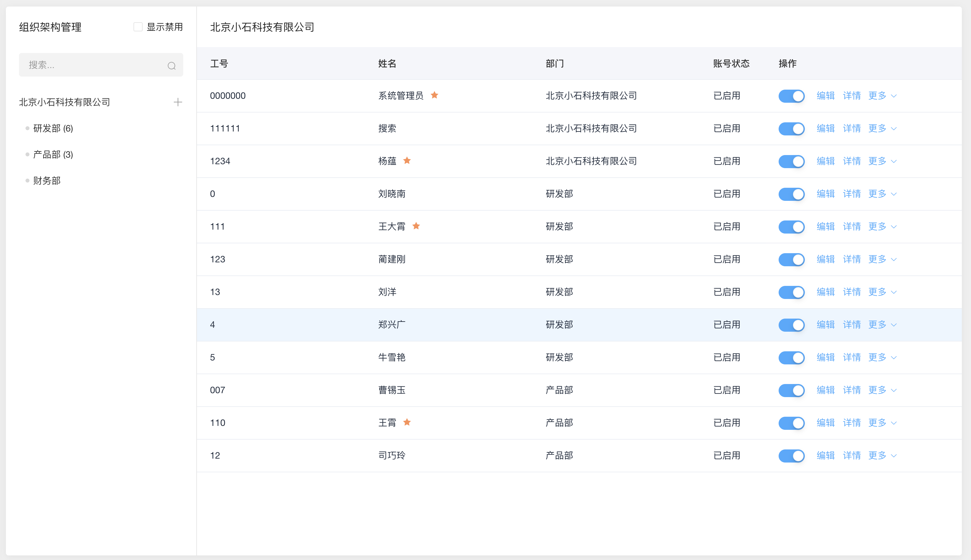Open 更多 dropdown for 郑兴广
Image resolution: width=971 pixels, height=560 pixels.
tap(883, 324)
